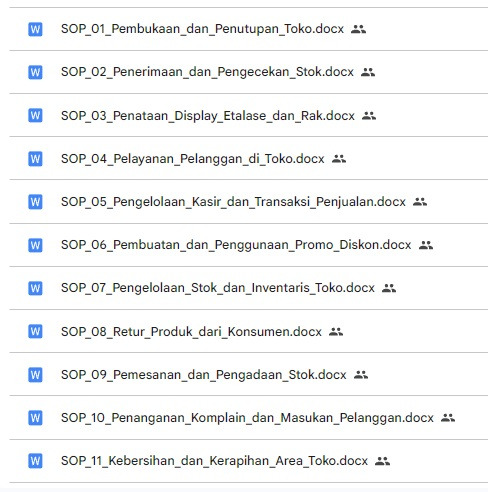Select file SOP_04_Pelayanan_Pelanggan_di_Toko.docx
This screenshot has width=488, height=492.
tap(193, 159)
